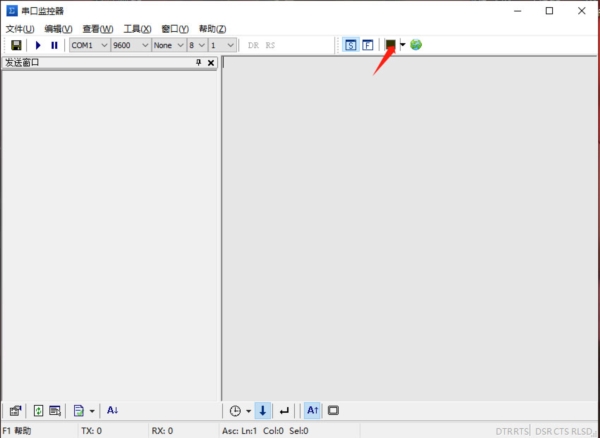The width and height of the screenshot is (600, 438).
Task: Click the A↓ sort icon in send panel
Action: [112, 410]
